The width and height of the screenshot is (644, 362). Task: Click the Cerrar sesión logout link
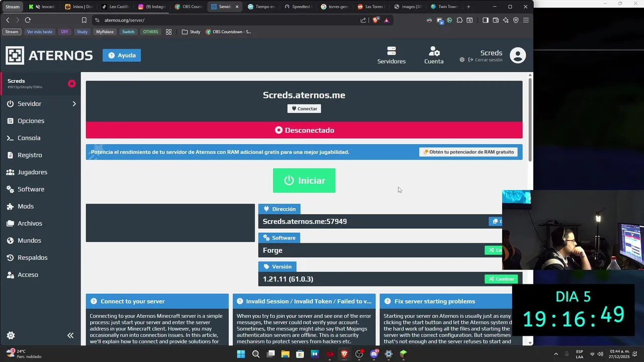click(x=485, y=60)
